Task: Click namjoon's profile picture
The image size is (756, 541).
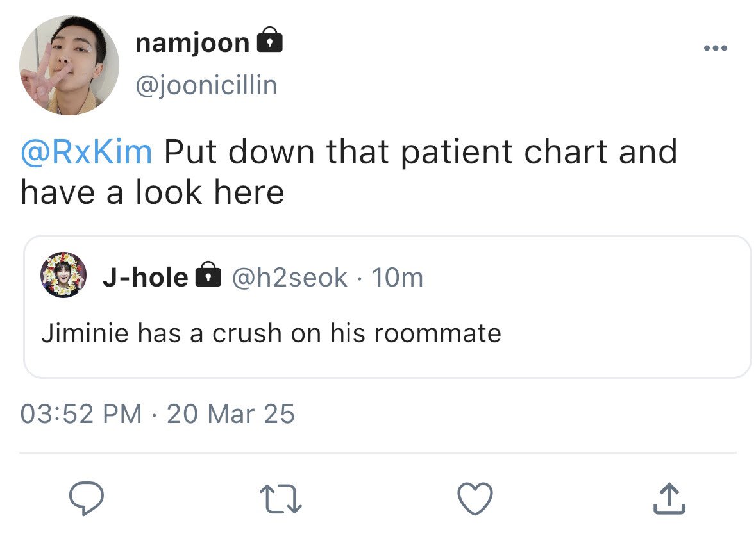Action: point(69,65)
